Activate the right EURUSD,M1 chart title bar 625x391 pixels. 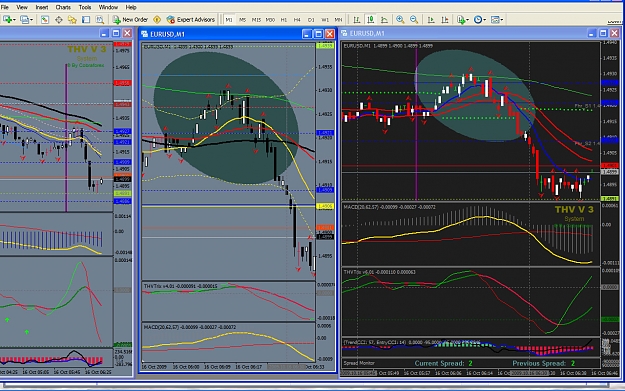pyautogui.click(x=481, y=33)
